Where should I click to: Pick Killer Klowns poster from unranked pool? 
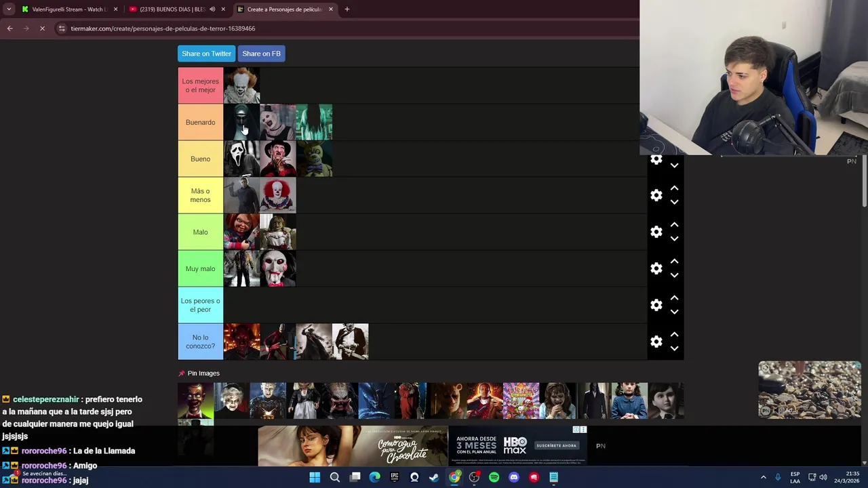[x=521, y=401]
